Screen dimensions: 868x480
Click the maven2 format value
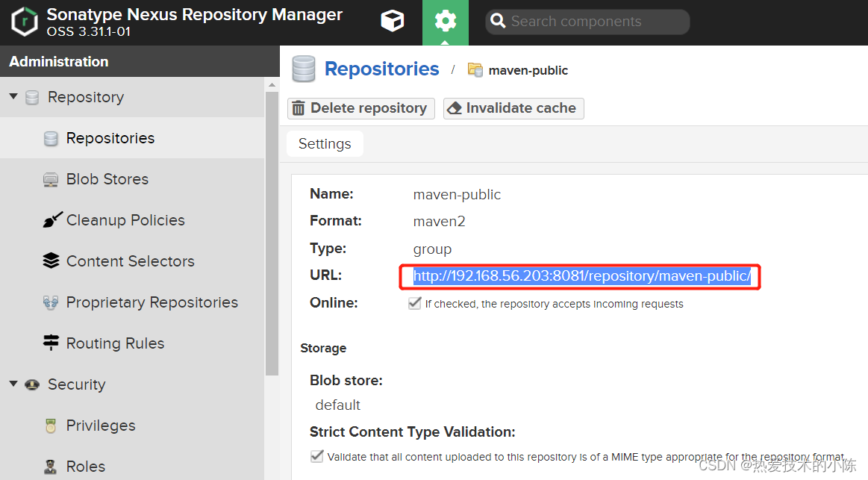[439, 222]
